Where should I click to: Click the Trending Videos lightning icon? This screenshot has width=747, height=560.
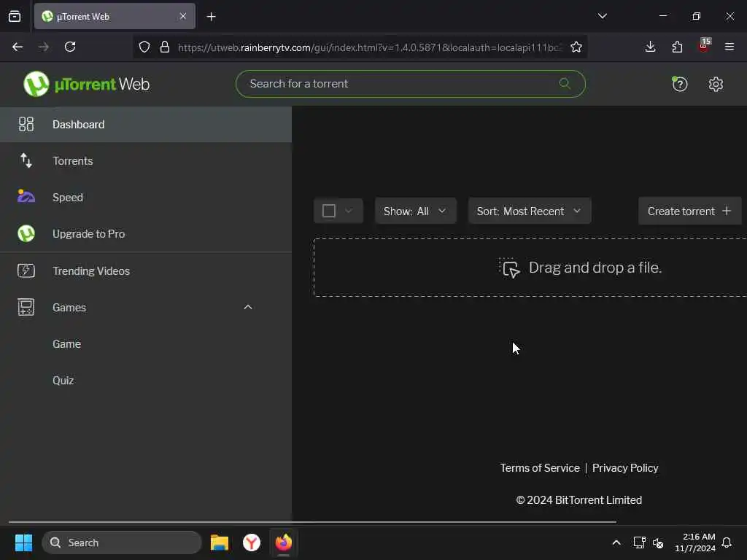[26, 271]
